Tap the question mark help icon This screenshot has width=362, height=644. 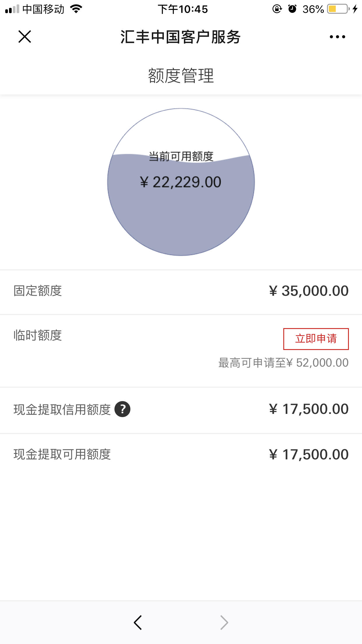122,409
